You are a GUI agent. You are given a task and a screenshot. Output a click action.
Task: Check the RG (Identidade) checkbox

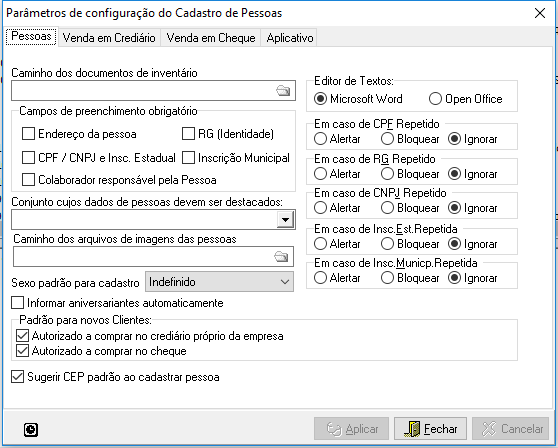click(x=188, y=134)
